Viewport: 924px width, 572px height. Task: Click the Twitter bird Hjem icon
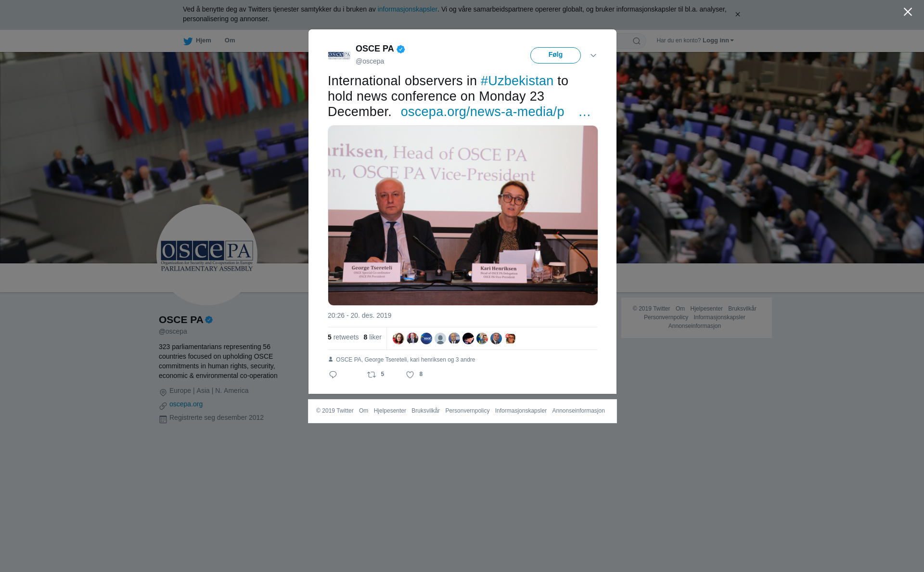pyautogui.click(x=188, y=41)
